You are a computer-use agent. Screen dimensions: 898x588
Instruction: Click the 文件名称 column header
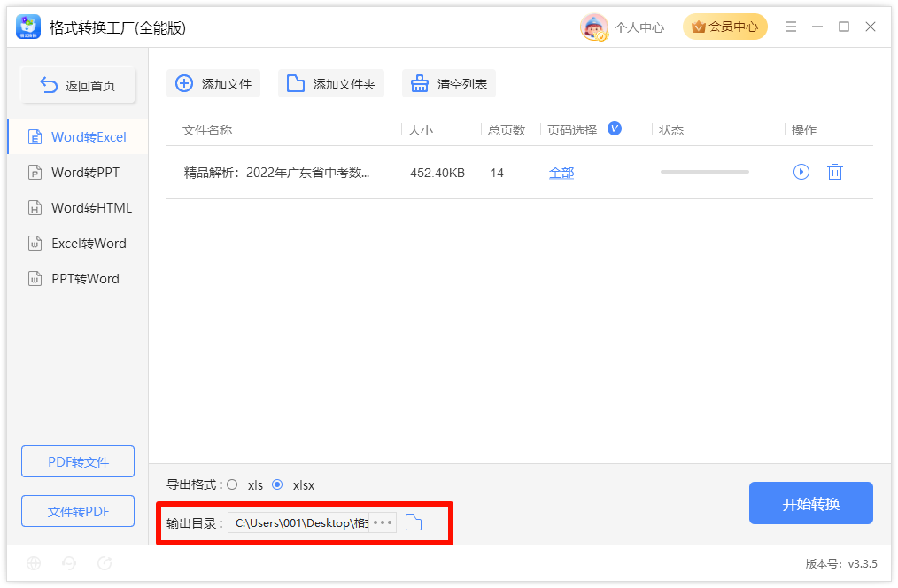[x=207, y=130]
